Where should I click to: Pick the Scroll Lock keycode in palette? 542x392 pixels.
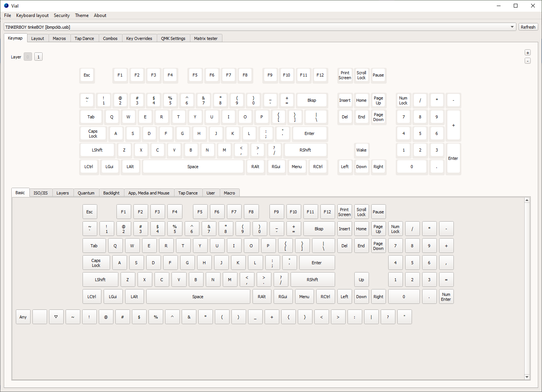(361, 212)
